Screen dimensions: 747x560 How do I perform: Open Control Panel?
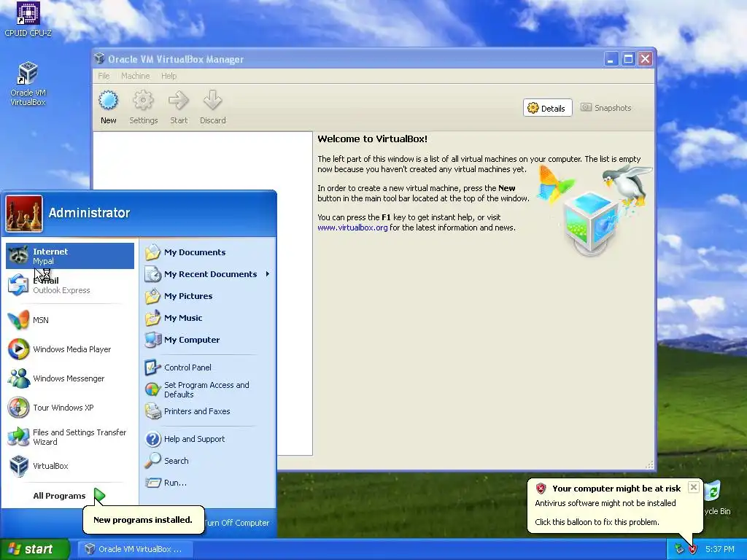pyautogui.click(x=208, y=367)
